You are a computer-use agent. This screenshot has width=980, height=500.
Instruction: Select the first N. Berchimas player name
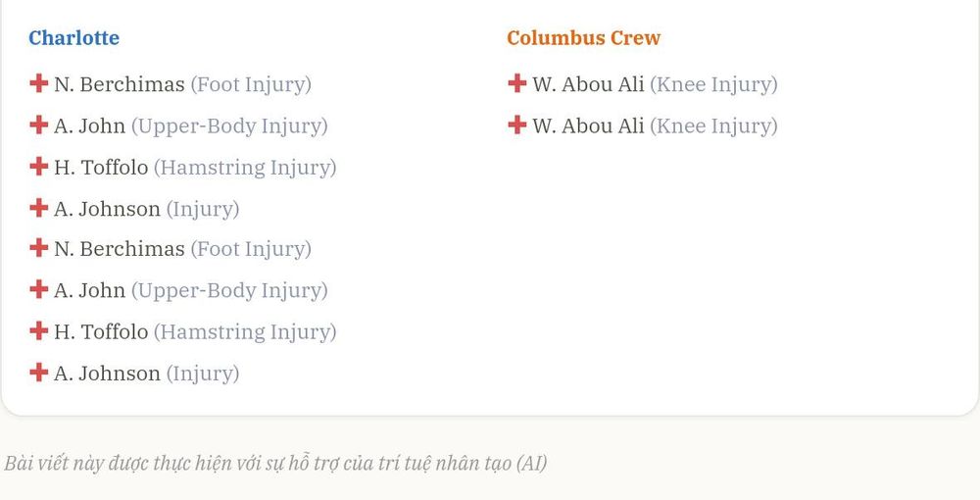[120, 84]
